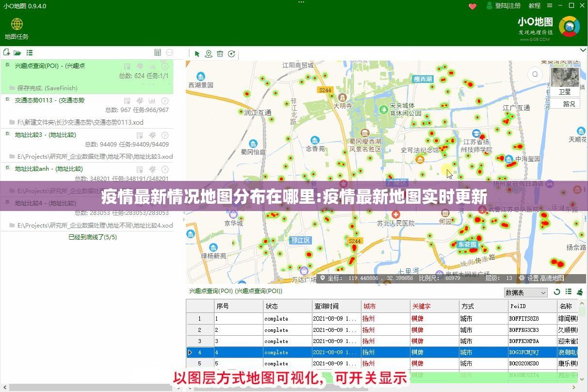
Task: Expand the chevron at map toolbar right
Action: click(582, 50)
